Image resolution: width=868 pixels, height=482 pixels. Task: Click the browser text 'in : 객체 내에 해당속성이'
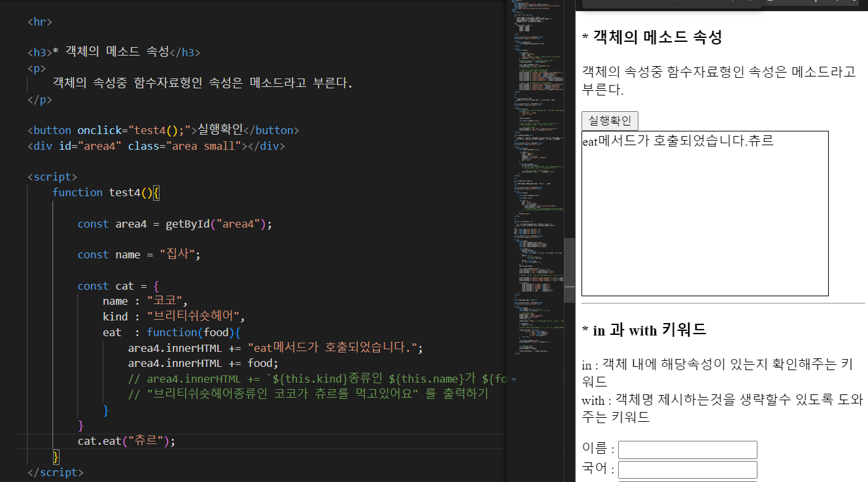[717, 372]
